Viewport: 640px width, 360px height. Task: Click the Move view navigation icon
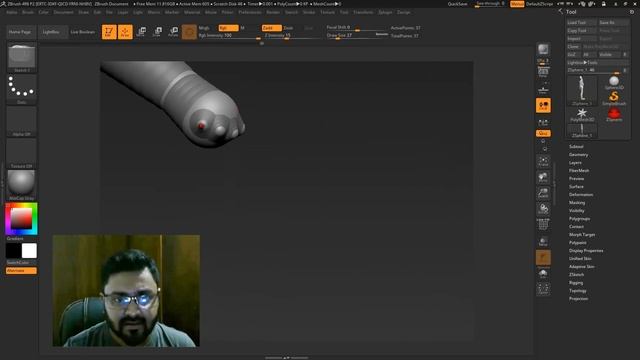(543, 177)
